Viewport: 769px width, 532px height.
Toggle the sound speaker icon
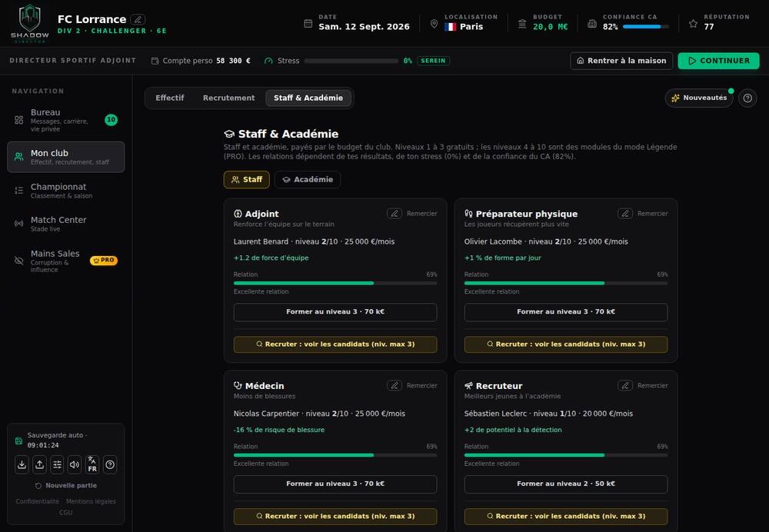pos(75,464)
